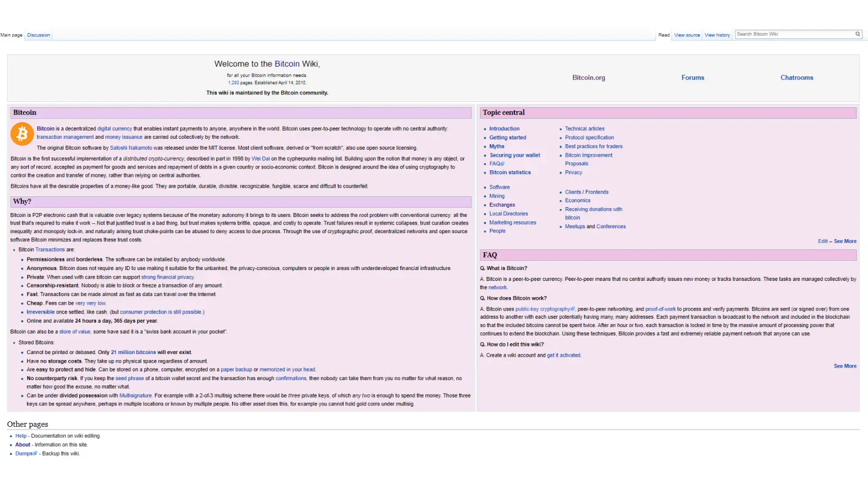Open the seed phrase link
Screen dimensions: 868x488
coord(130,378)
